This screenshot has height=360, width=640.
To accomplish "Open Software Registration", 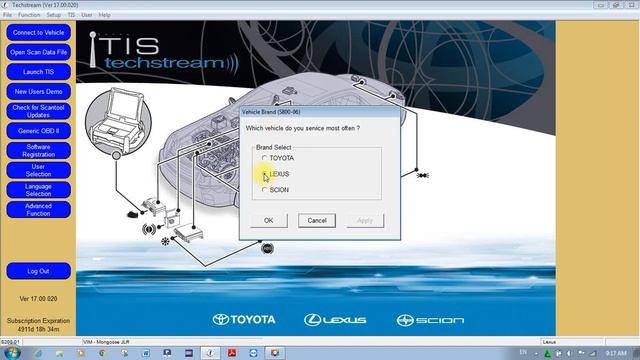I will click(x=38, y=151).
